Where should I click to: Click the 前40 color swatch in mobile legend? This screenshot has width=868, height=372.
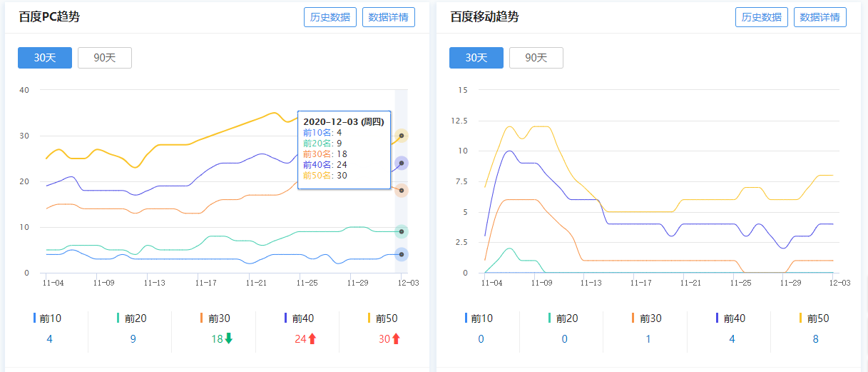pos(718,318)
